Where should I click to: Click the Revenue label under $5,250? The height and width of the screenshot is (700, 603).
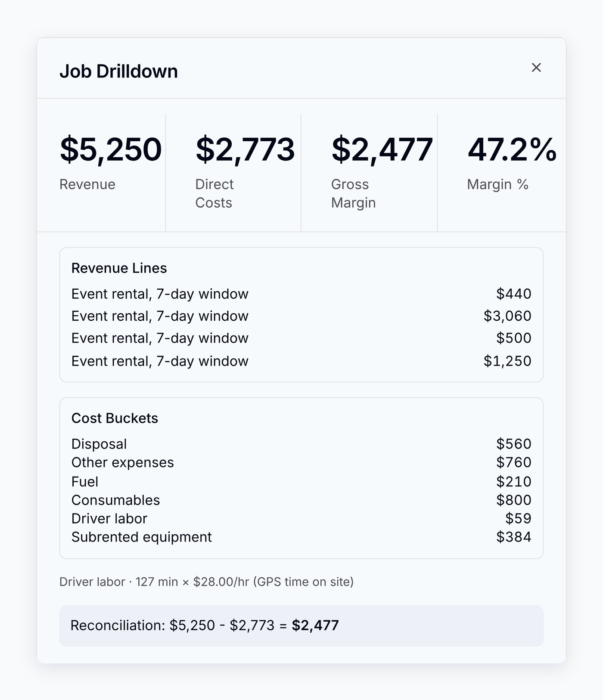(87, 184)
